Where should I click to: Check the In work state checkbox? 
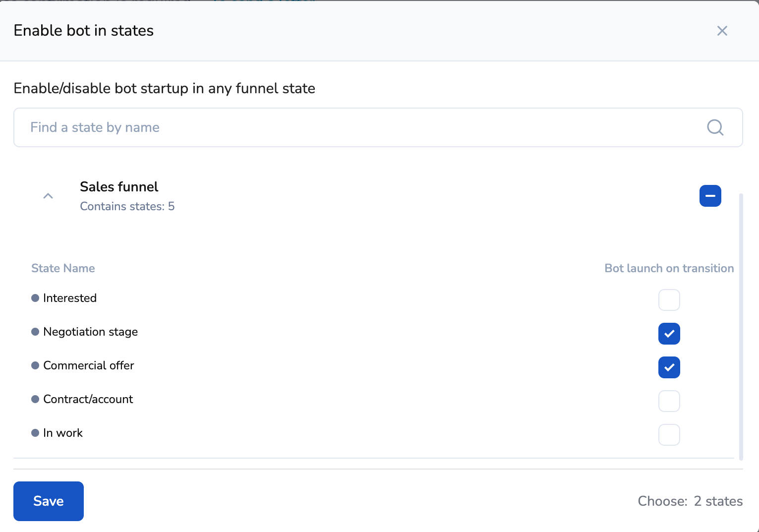click(x=669, y=435)
